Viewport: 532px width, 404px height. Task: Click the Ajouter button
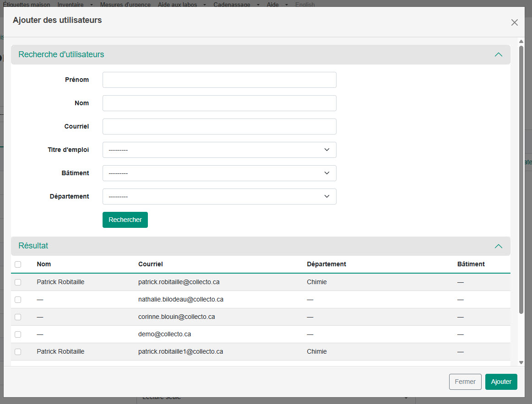tap(501, 382)
